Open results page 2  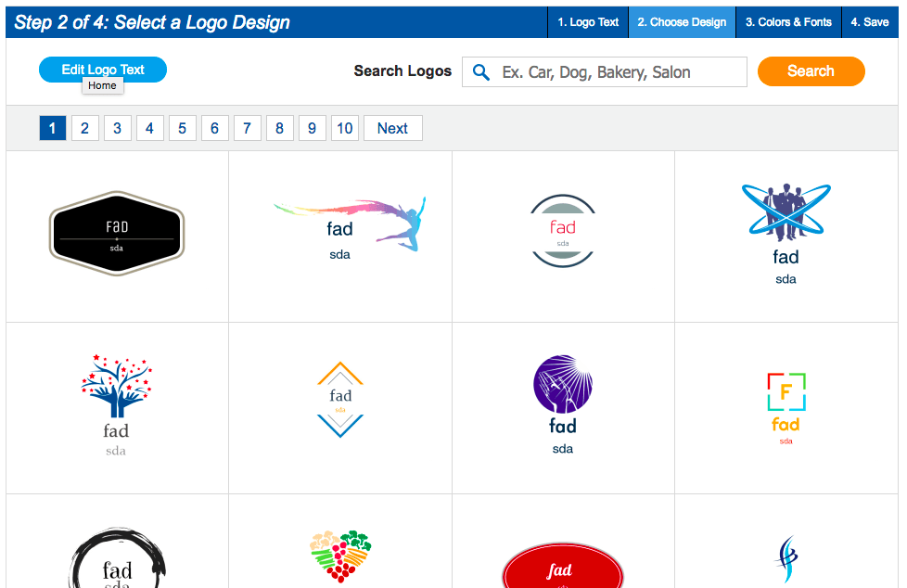click(85, 128)
